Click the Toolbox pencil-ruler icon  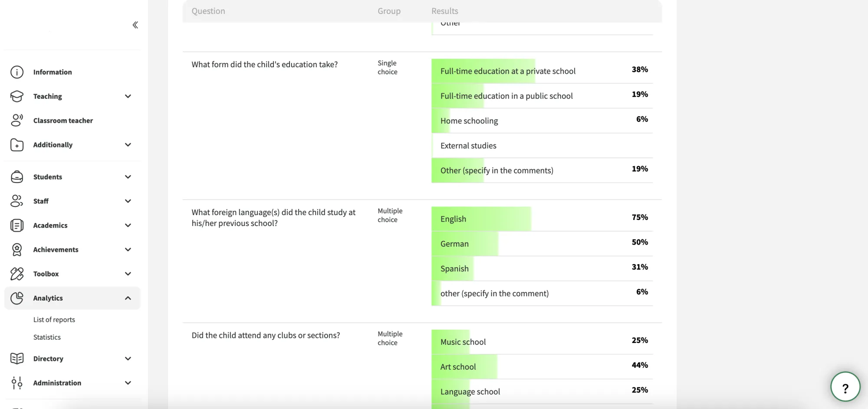coord(17,274)
